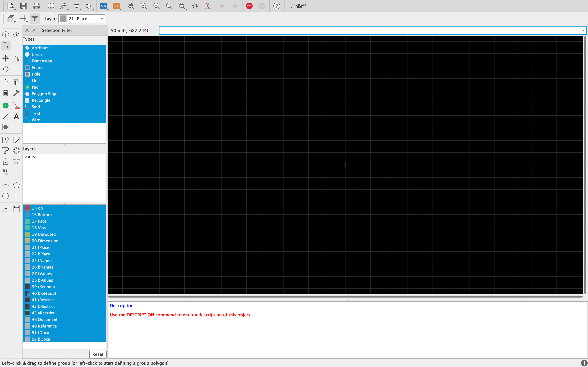Open the grid settings dropdown arrow
Screen dimensions: 588x367
[x=27, y=22]
